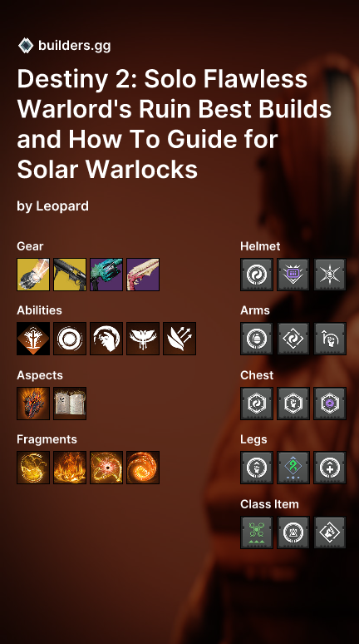
Task: Select the winged melee ability icon
Action: [x=143, y=339]
